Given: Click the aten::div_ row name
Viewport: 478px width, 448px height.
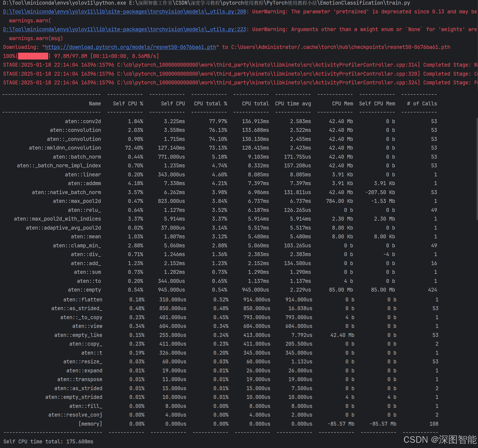Looking at the screenshot, I should (86, 254).
